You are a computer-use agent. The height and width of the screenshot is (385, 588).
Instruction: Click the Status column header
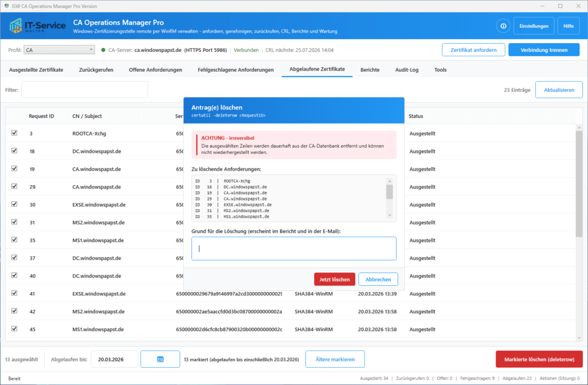pyautogui.click(x=416, y=116)
